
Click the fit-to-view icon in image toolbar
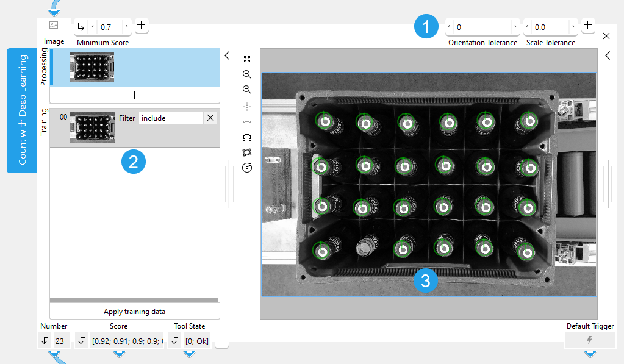tap(247, 59)
